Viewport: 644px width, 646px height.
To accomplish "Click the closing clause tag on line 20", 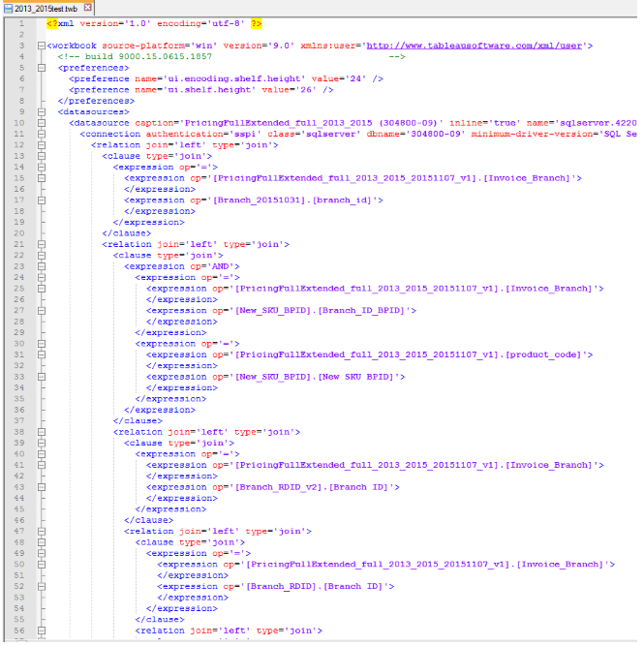I will click(x=127, y=233).
